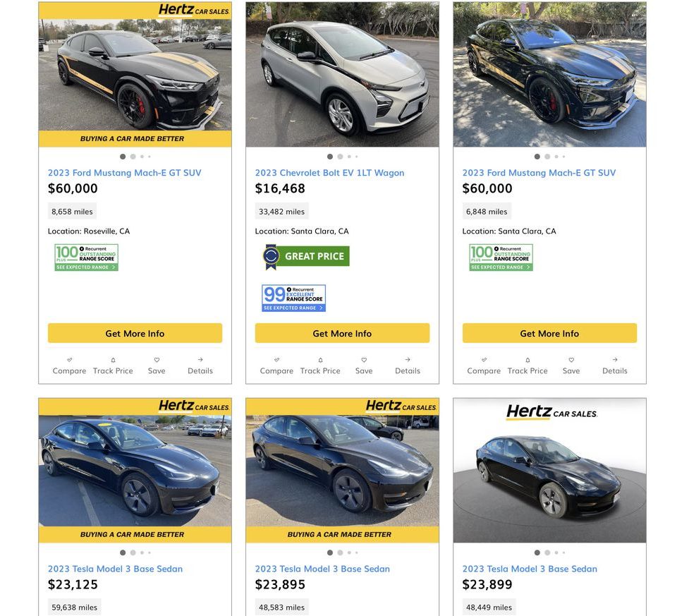The height and width of the screenshot is (616, 677).
Task: Expand the 99 Excellent Range Score badge
Action: click(x=293, y=298)
